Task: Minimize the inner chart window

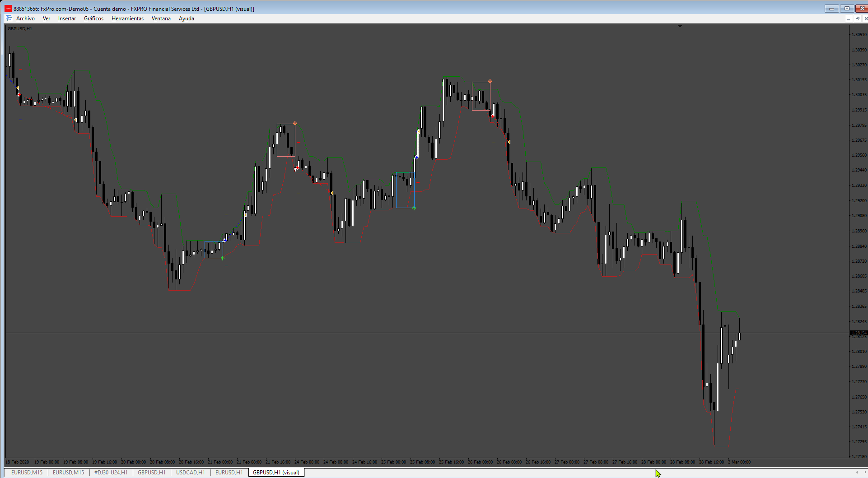Action: pyautogui.click(x=849, y=19)
